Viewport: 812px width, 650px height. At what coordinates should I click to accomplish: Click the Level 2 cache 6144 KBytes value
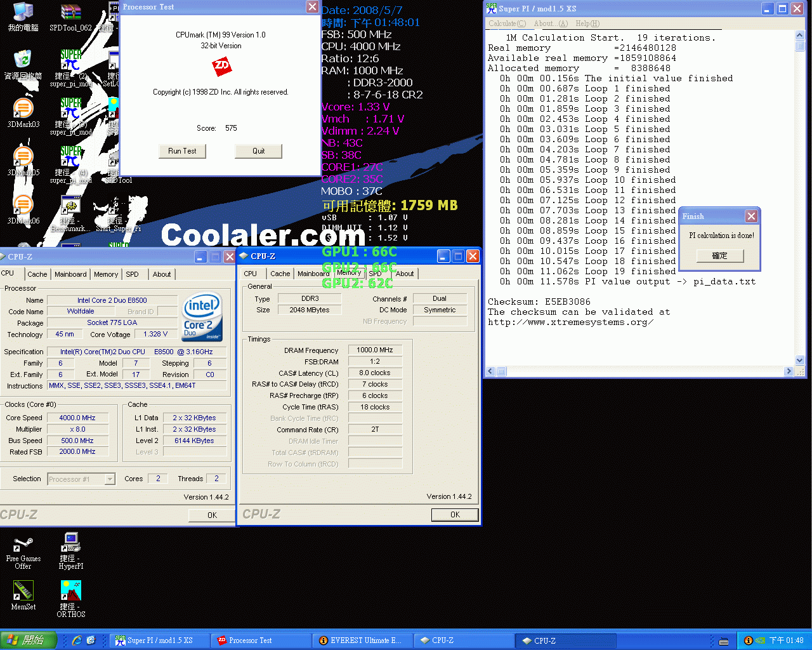click(194, 441)
